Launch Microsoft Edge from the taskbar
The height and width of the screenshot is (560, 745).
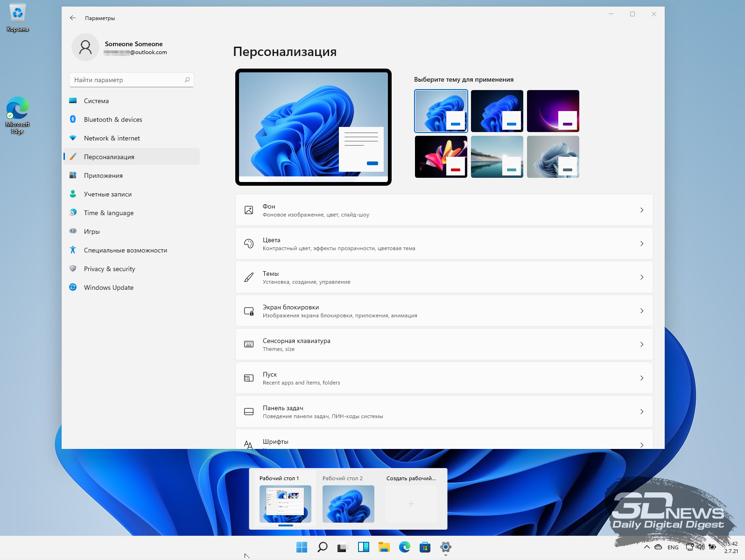pos(405,547)
